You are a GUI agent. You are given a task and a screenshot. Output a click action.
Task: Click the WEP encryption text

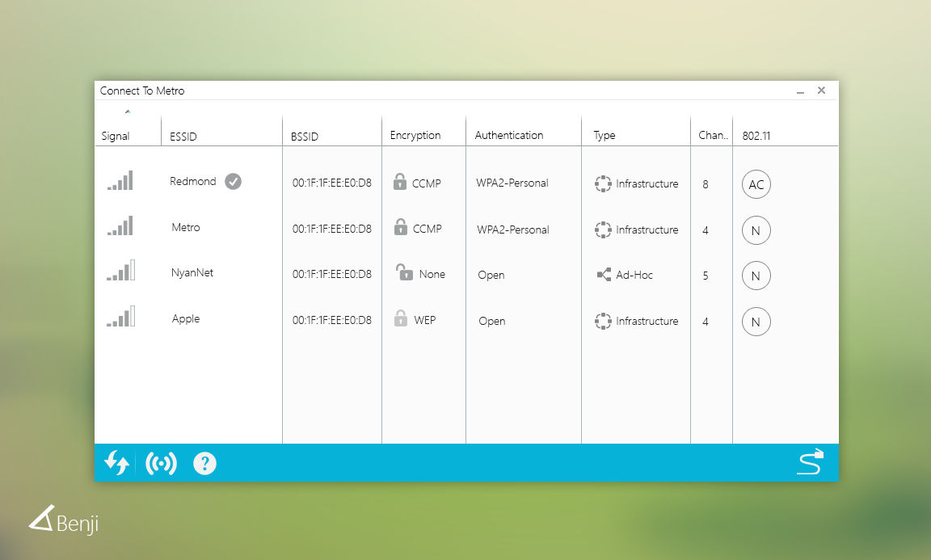pyautogui.click(x=425, y=320)
